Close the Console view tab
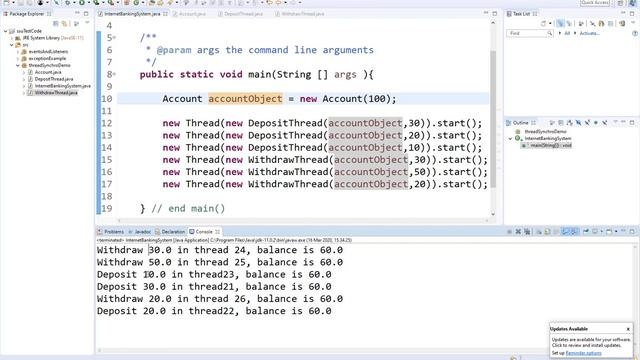Viewport: 640px width, 360px height. (x=218, y=232)
